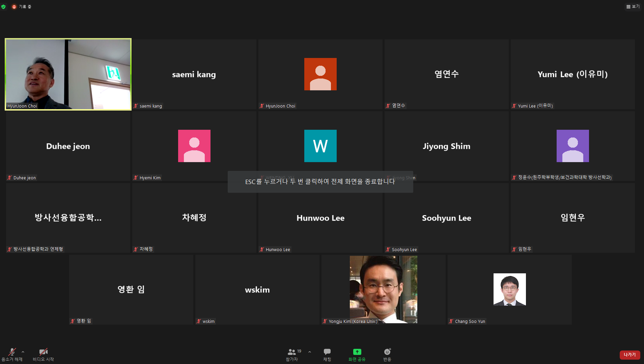Select the 영환 임 large tile name

point(131,289)
